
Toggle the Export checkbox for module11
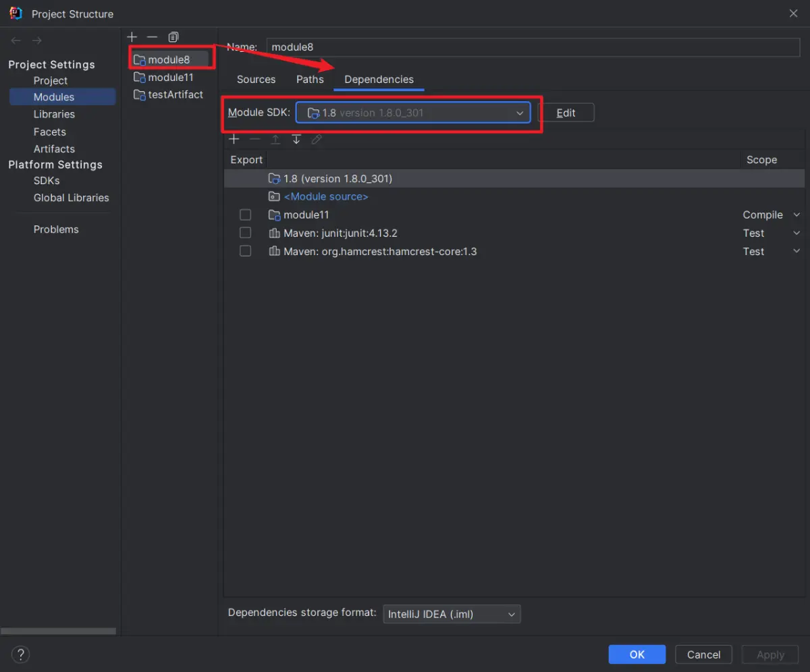[x=245, y=215]
